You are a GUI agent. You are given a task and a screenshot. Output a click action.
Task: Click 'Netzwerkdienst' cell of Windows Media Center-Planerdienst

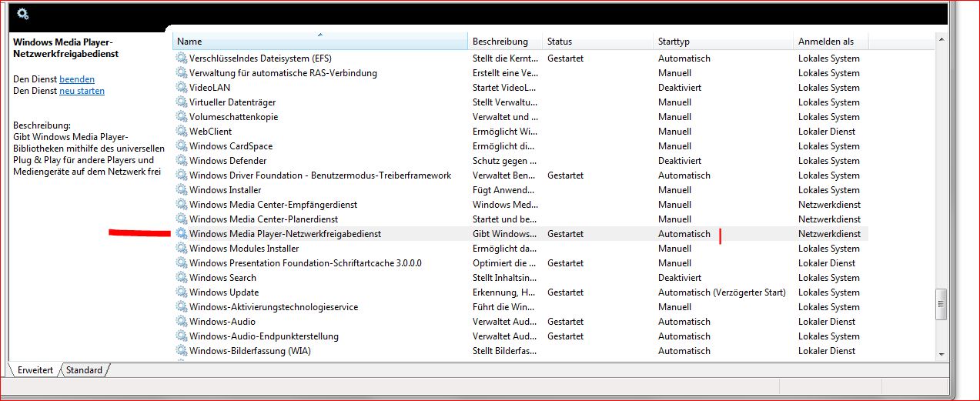(x=829, y=219)
